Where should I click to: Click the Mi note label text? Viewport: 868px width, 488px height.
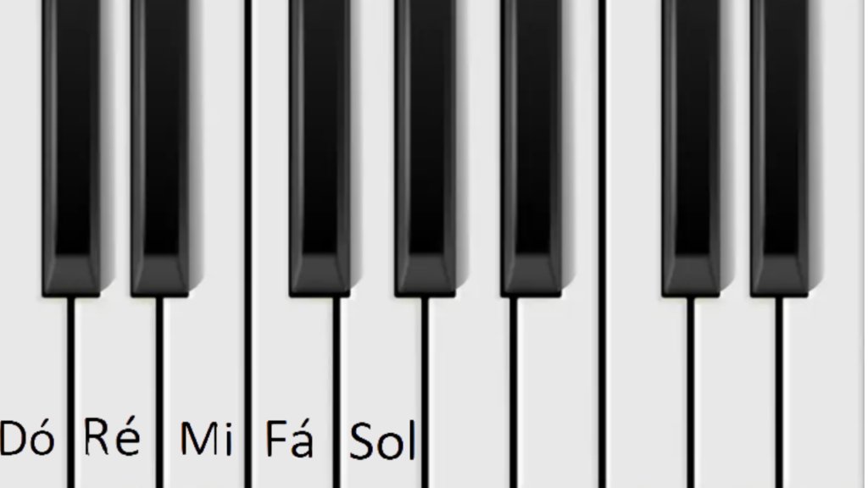(207, 439)
